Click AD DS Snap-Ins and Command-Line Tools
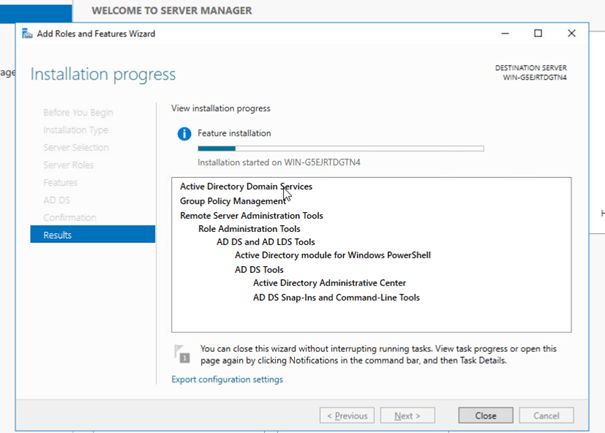The width and height of the screenshot is (605, 433). tap(336, 297)
